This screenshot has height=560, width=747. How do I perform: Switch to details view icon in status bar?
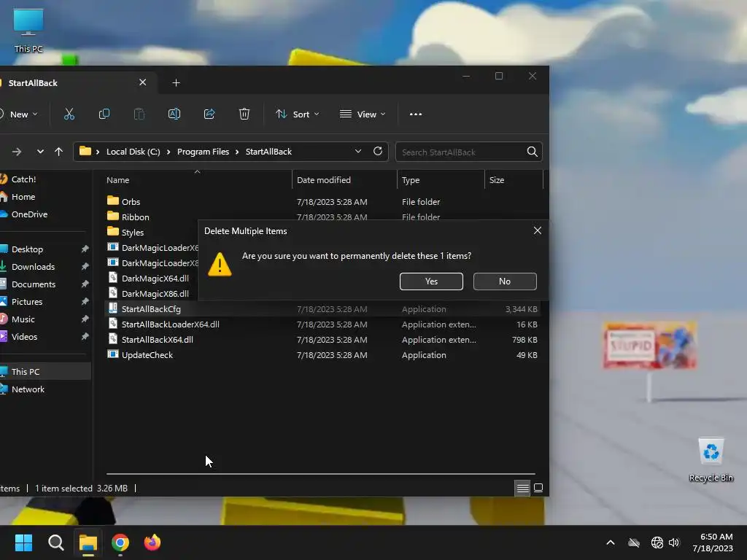522,488
